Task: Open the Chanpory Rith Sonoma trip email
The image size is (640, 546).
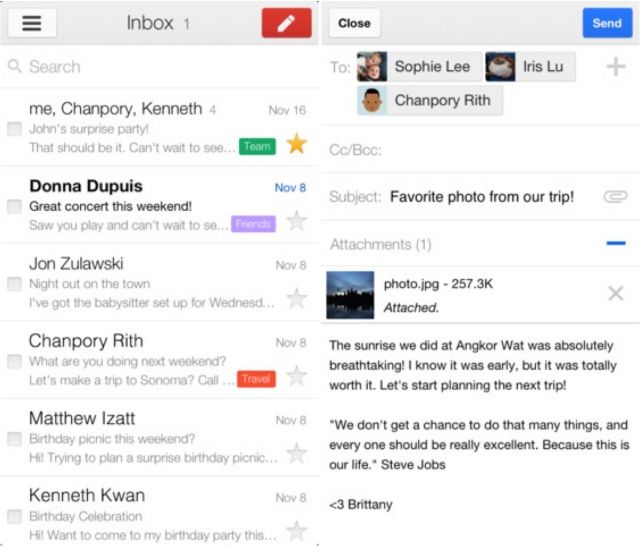Action: 130,360
